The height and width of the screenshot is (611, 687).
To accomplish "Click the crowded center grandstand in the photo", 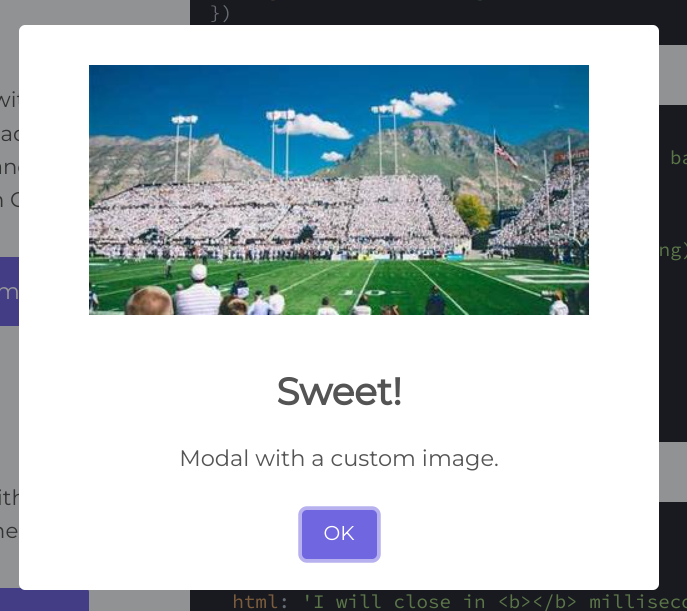I will pyautogui.click(x=280, y=215).
